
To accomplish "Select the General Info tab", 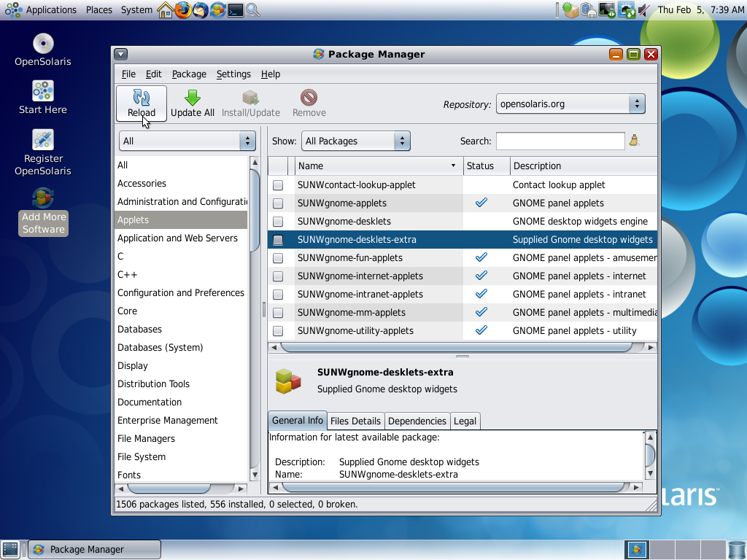I will pos(298,421).
